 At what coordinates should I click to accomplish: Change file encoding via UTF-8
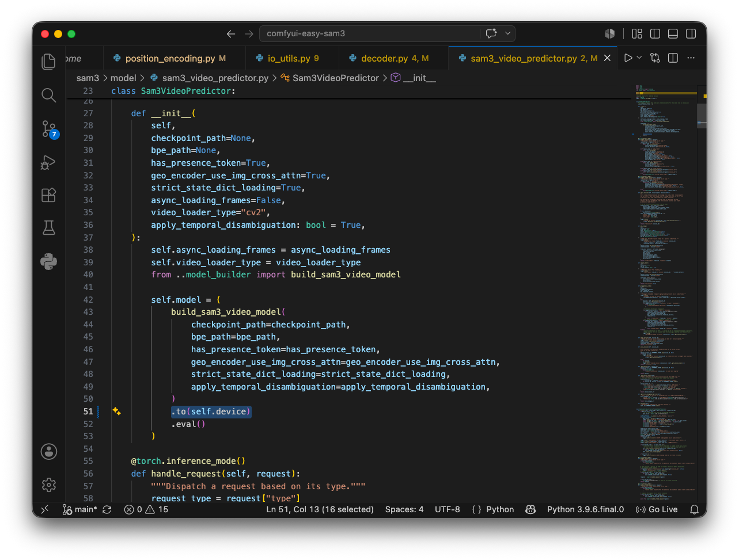click(447, 509)
